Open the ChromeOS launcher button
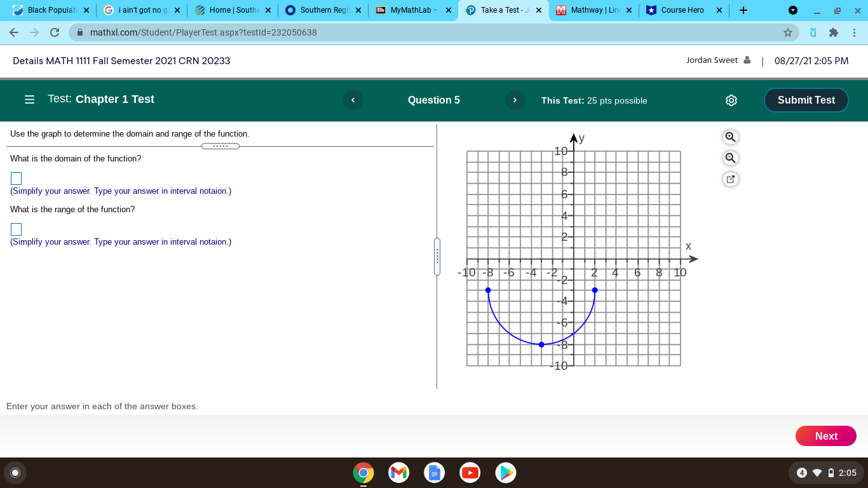Viewport: 868px width, 488px height. coord(15,473)
